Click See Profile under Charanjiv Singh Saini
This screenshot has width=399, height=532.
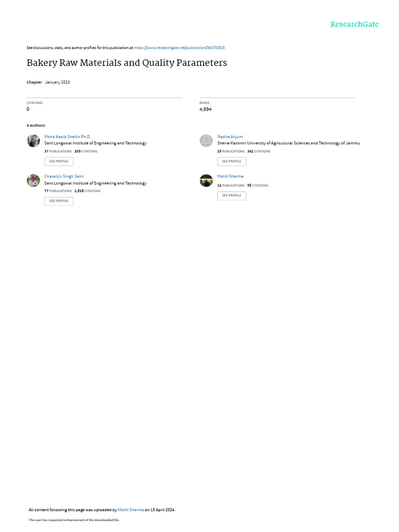pos(59,201)
